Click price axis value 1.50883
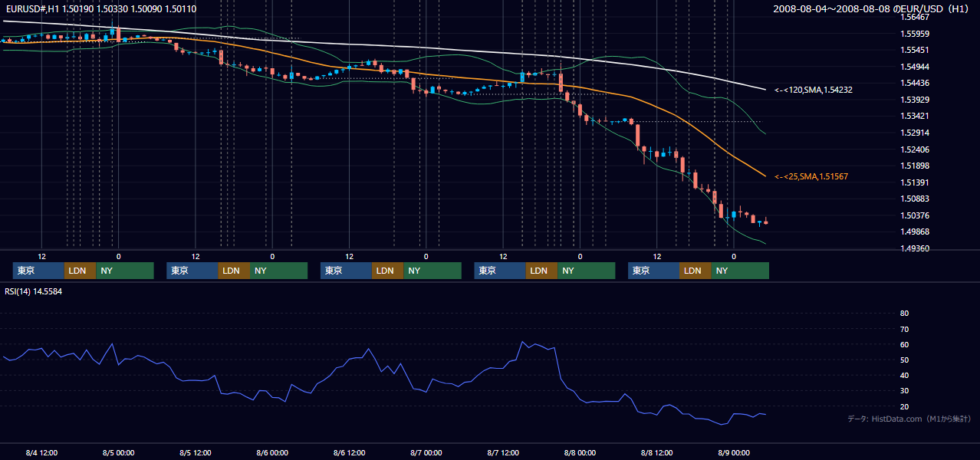 914,199
